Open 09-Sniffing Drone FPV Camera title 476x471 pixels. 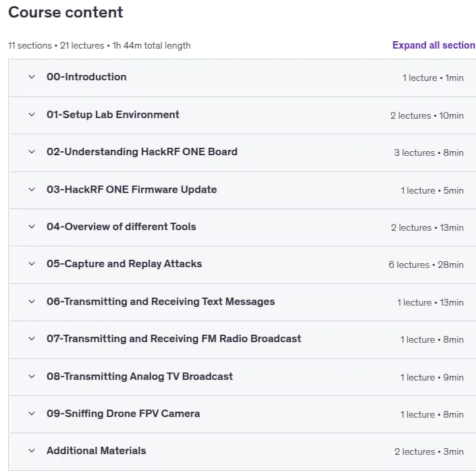pos(123,414)
